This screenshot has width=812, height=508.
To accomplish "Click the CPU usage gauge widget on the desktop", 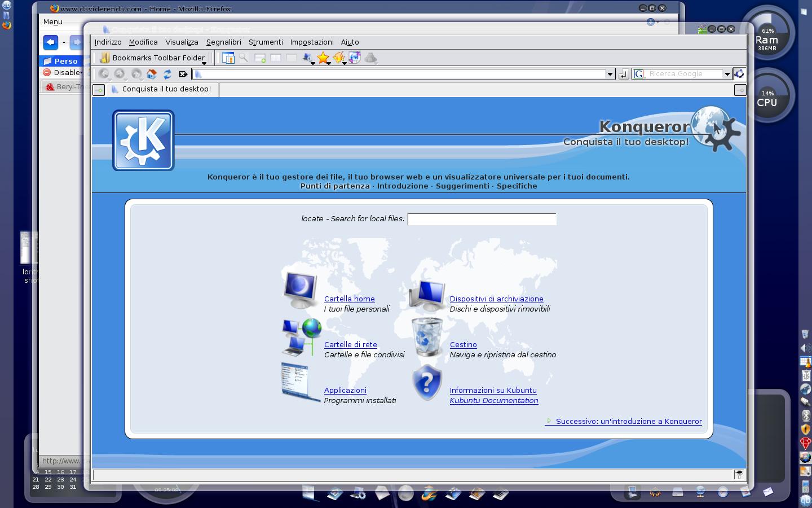I will [x=767, y=95].
